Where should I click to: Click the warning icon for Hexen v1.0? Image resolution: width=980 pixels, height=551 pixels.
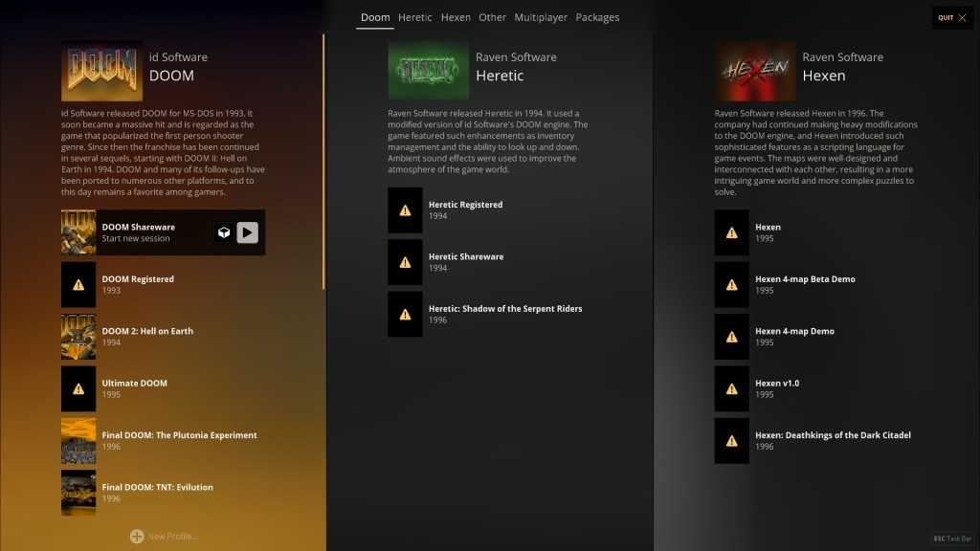(x=732, y=388)
